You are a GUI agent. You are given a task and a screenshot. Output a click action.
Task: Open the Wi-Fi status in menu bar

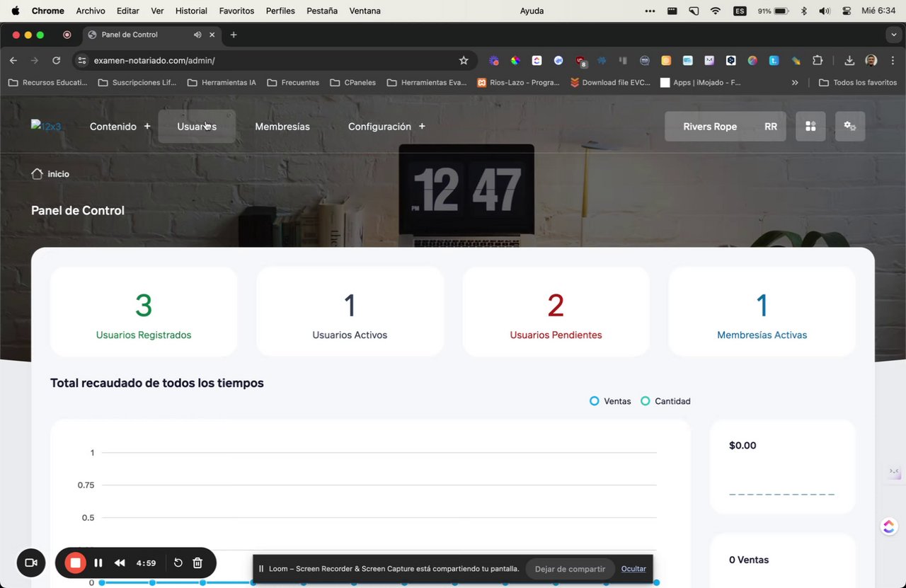tap(716, 11)
